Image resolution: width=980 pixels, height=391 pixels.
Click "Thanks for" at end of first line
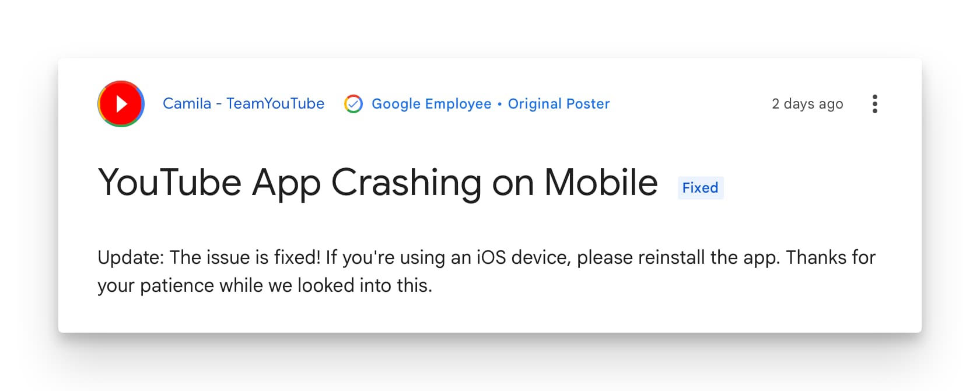pos(831,257)
